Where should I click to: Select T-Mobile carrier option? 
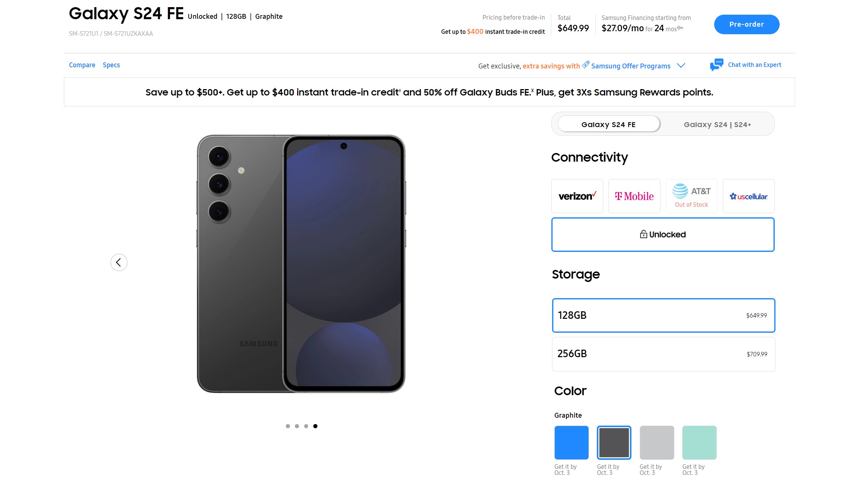tap(634, 196)
